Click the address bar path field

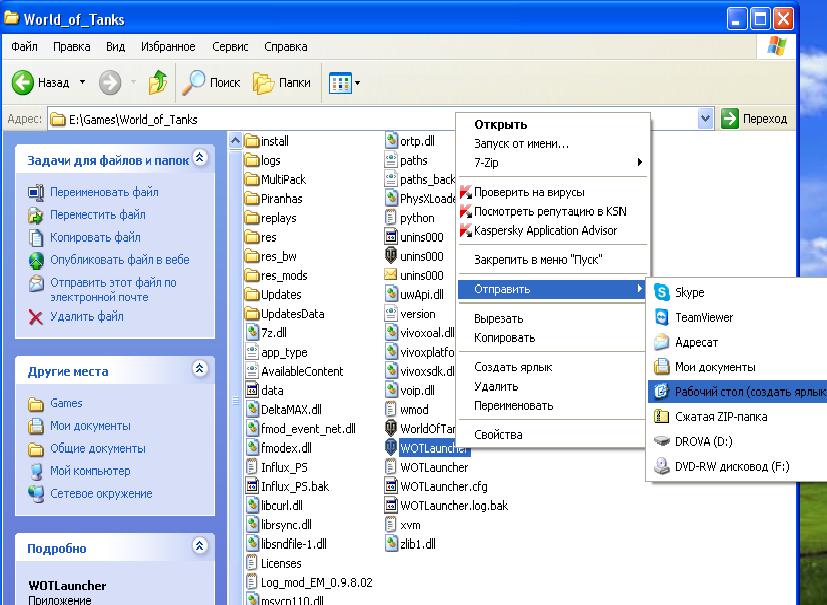(372, 119)
